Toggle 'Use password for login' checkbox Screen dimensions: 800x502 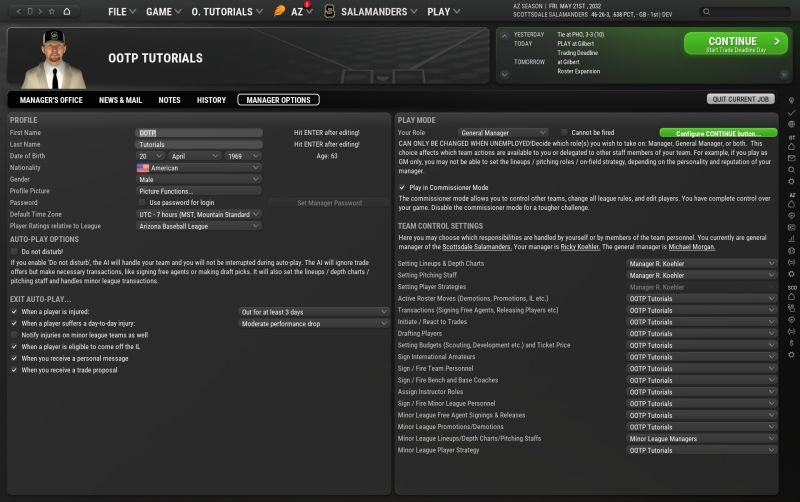[x=142, y=203]
